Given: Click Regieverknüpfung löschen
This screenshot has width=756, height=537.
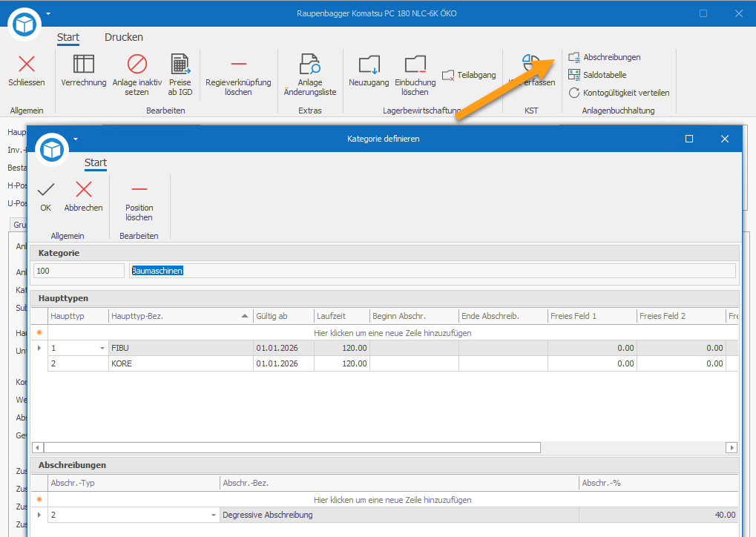Looking at the screenshot, I should [x=238, y=75].
